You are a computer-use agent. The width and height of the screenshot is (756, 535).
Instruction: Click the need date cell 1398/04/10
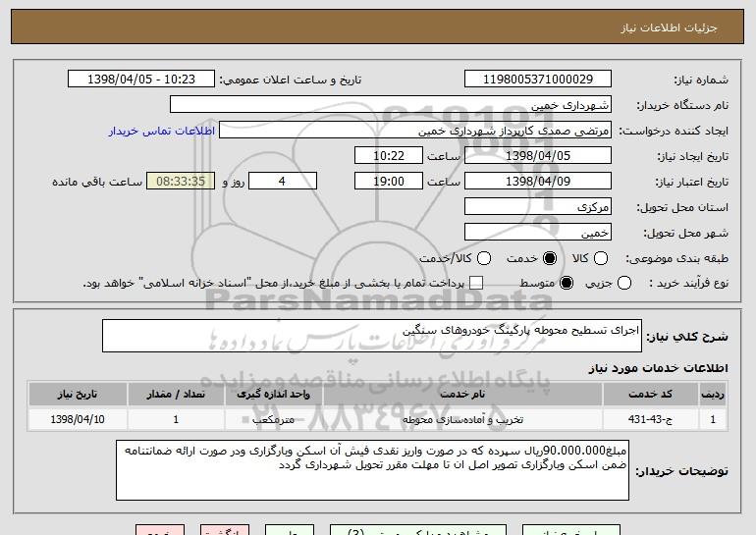coord(78,419)
